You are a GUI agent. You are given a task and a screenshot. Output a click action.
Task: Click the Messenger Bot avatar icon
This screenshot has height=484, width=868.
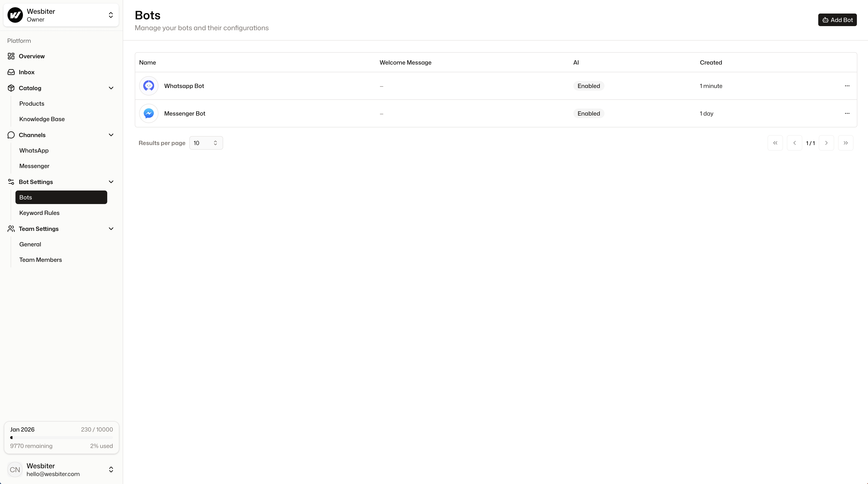[148, 113]
